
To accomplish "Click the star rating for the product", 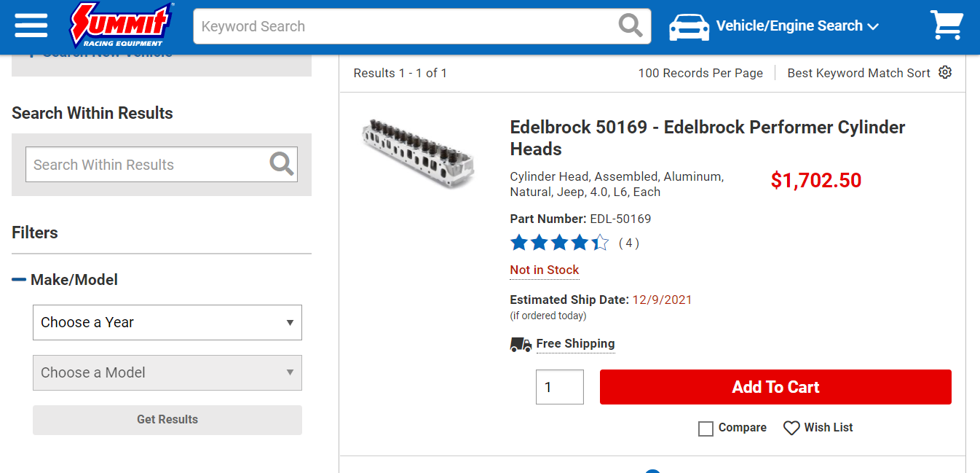I will click(559, 243).
